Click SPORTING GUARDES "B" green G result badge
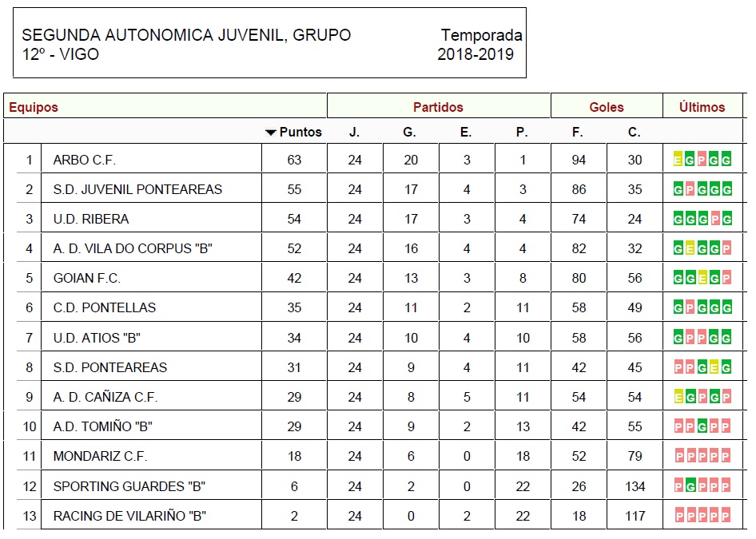 tap(690, 486)
